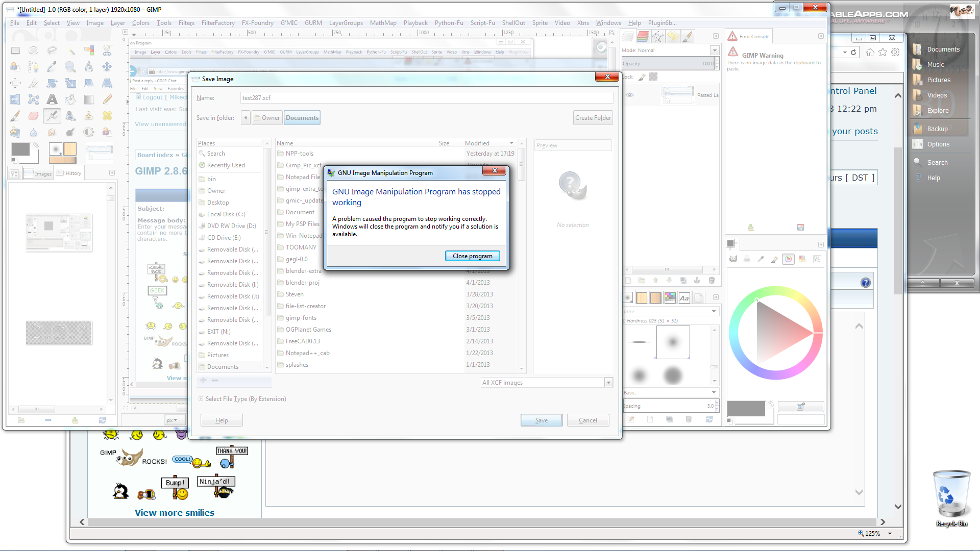Toggle the scales sliders selector button
980x551 pixels.
pyautogui.click(x=817, y=259)
